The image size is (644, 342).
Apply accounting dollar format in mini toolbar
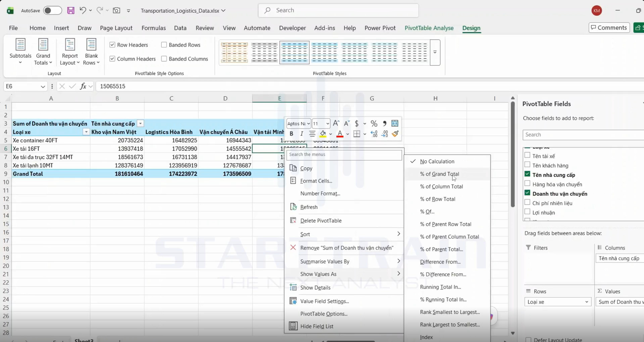(357, 123)
